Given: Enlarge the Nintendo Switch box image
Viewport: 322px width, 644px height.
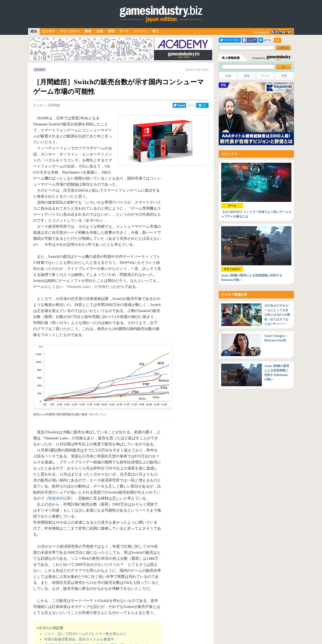Looking at the screenshot, I should click(163, 140).
